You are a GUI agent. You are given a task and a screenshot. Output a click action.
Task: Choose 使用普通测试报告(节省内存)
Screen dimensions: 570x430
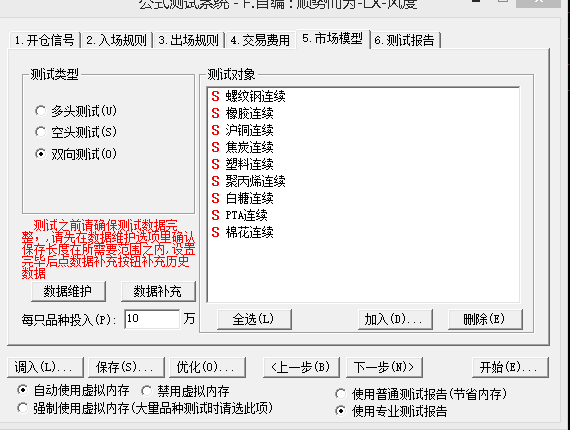pyautogui.click(x=421, y=394)
